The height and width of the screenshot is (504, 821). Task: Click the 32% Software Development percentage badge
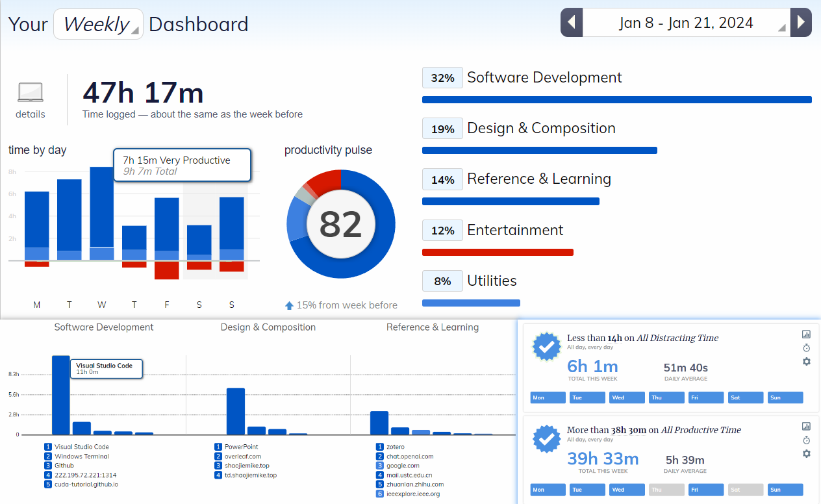pyautogui.click(x=442, y=78)
